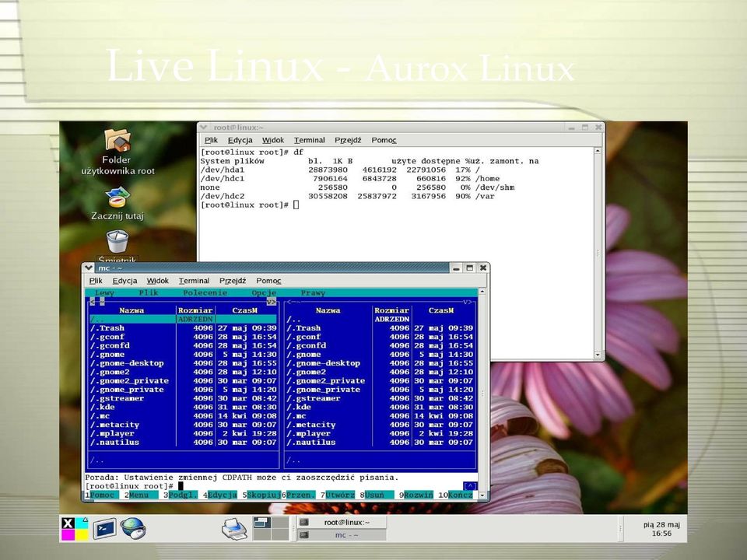Open Edycja menu in the mc window
Image resolution: width=747 pixels, height=560 pixels.
[124, 281]
